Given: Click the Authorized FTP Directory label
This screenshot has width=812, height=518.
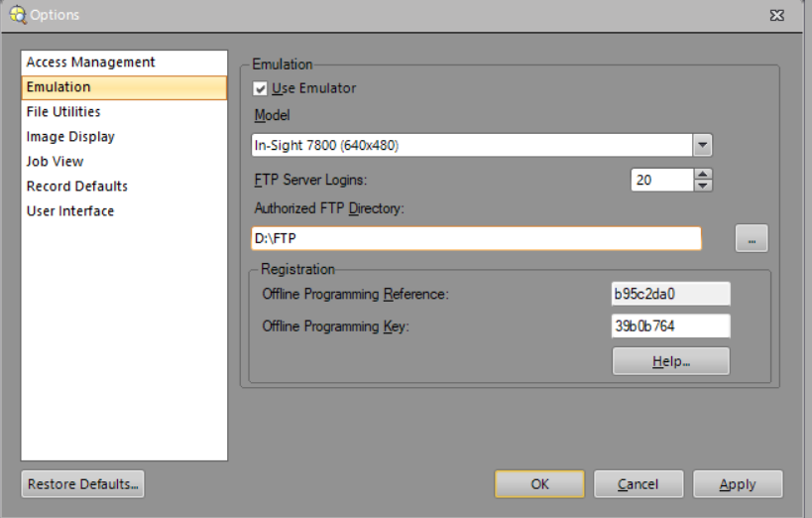Looking at the screenshot, I should (x=329, y=208).
